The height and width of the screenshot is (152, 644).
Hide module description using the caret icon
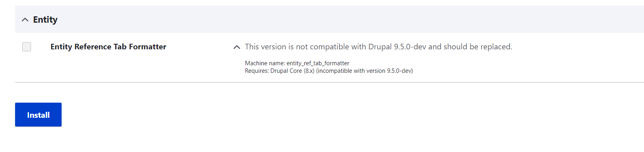[237, 47]
